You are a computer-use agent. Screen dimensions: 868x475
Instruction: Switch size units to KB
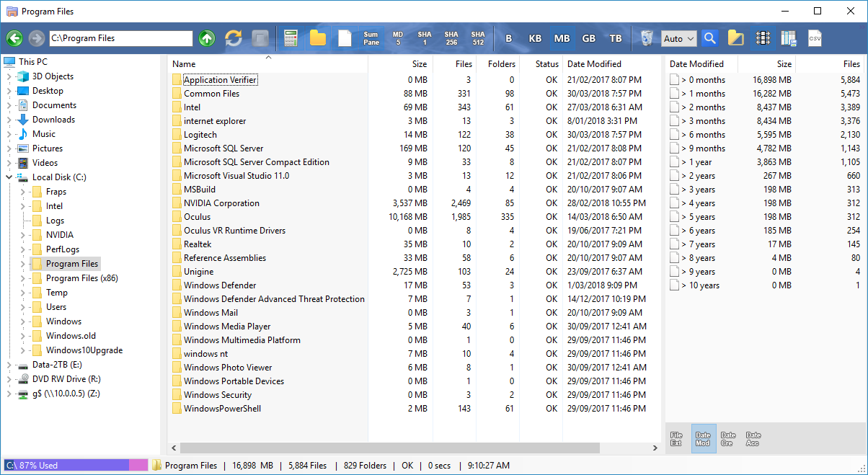tap(534, 37)
